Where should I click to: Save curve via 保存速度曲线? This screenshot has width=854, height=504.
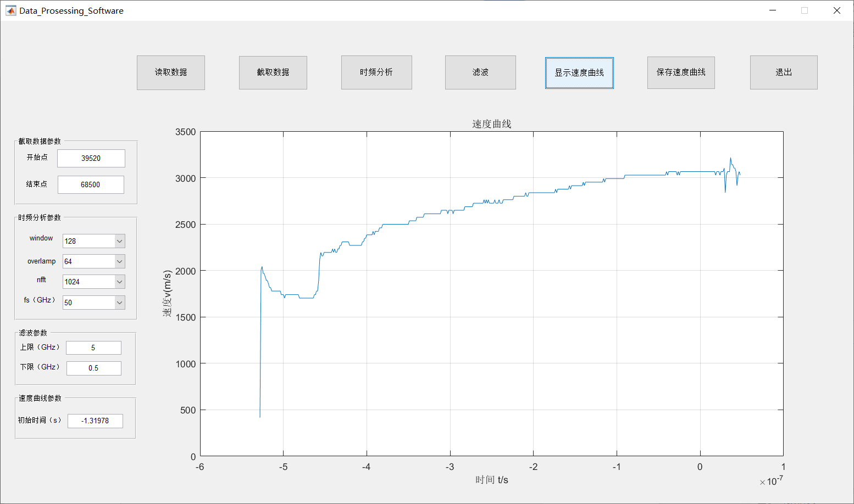(x=681, y=72)
